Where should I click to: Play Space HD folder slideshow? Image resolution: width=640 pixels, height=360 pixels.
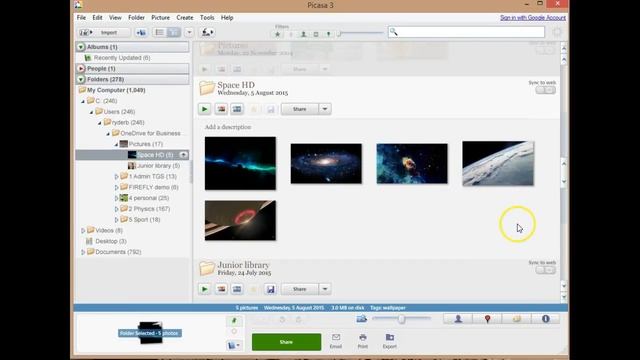(x=204, y=109)
